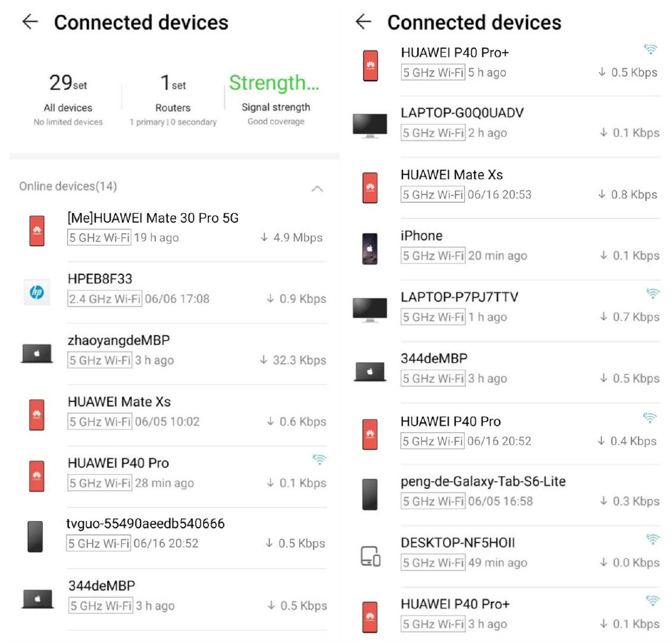Open the Signal strength section
The height and width of the screenshot is (643, 672).
276,99
